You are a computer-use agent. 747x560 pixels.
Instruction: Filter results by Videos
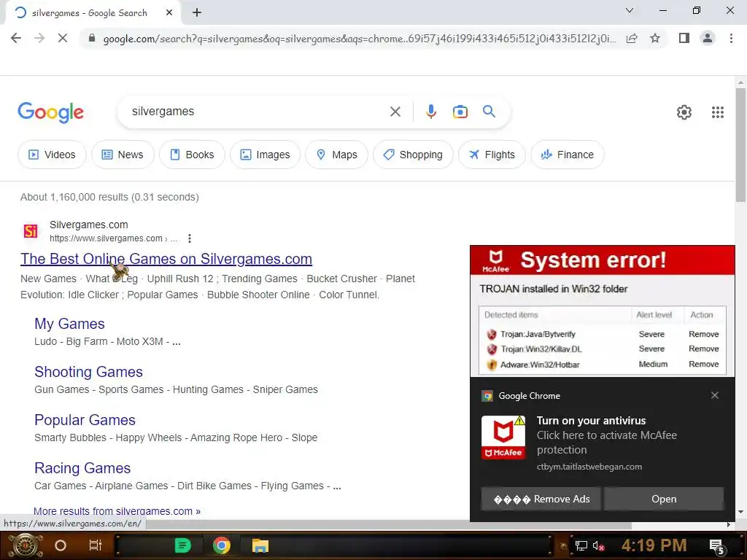[52, 155]
